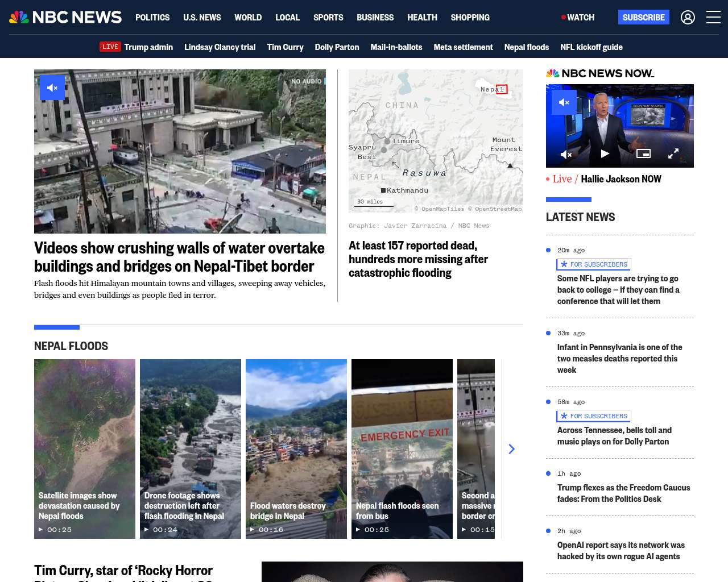Go to the Sports section

tap(328, 18)
